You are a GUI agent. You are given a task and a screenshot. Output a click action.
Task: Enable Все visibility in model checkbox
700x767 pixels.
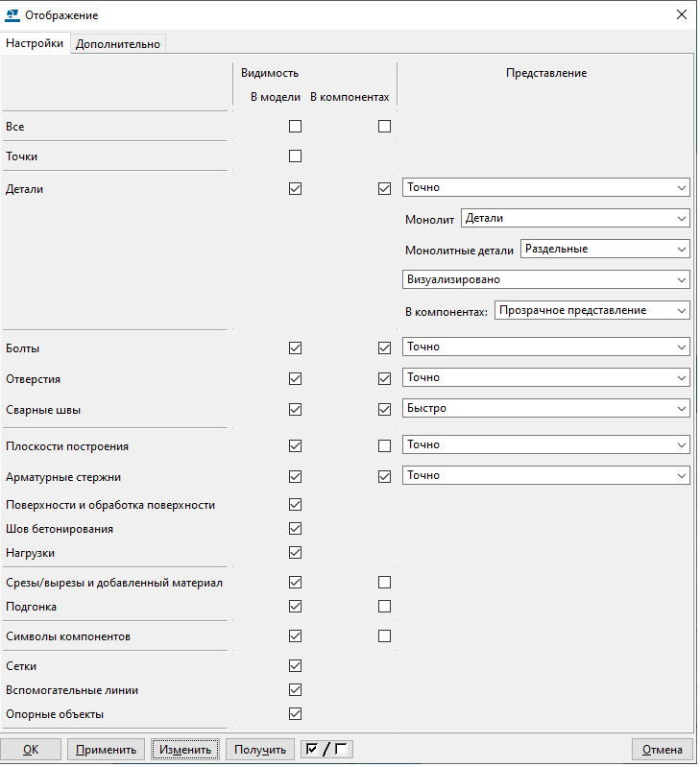point(295,127)
